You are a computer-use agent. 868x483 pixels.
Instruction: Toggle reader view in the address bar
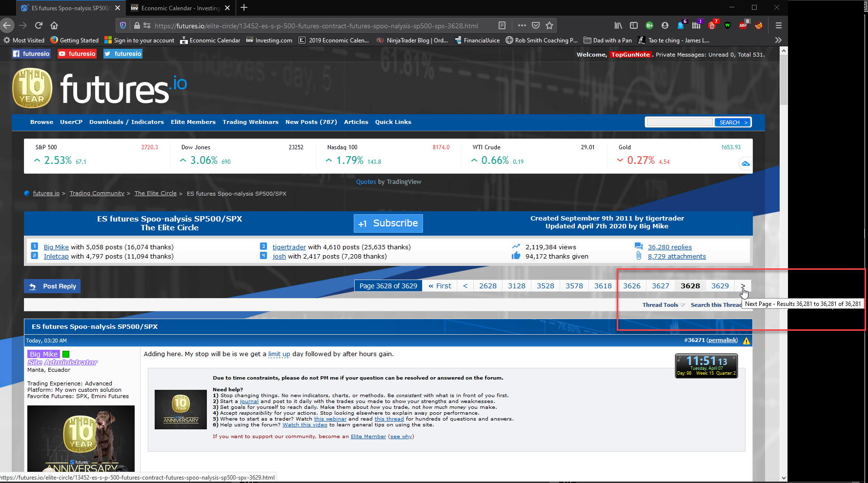pyautogui.click(x=502, y=25)
